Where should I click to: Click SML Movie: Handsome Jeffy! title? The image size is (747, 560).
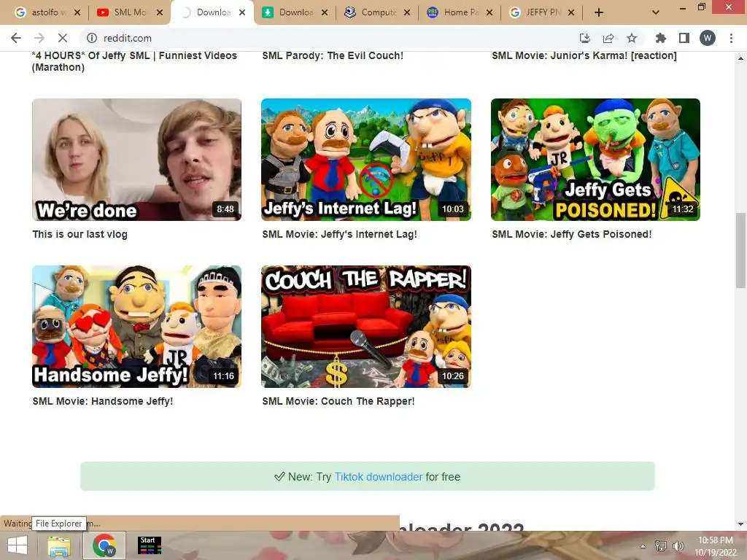click(x=102, y=402)
